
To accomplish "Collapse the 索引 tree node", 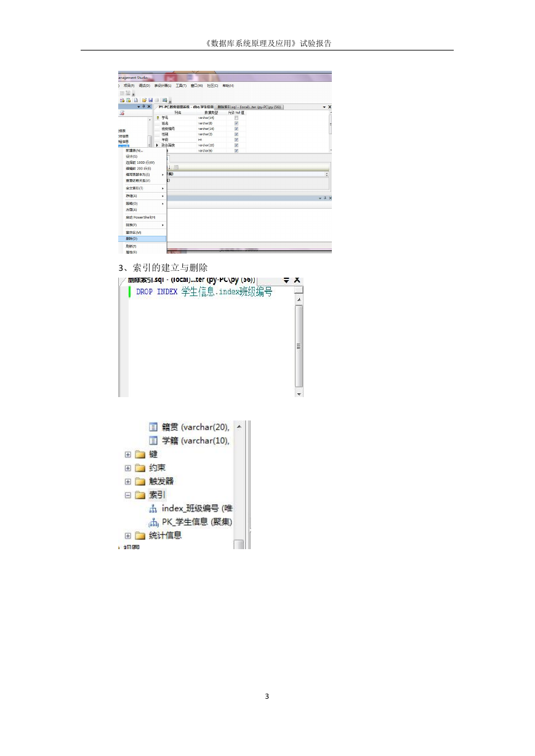I will [x=127, y=495].
